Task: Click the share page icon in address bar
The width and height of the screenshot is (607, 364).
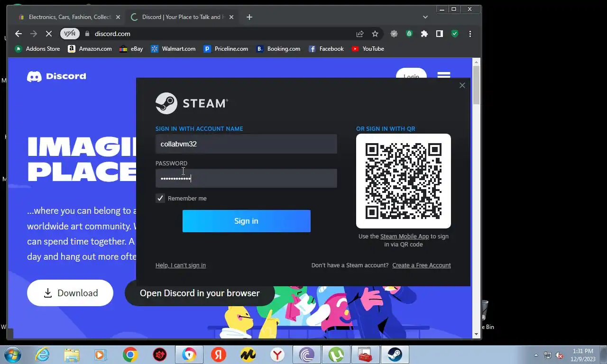Action: tap(360, 34)
